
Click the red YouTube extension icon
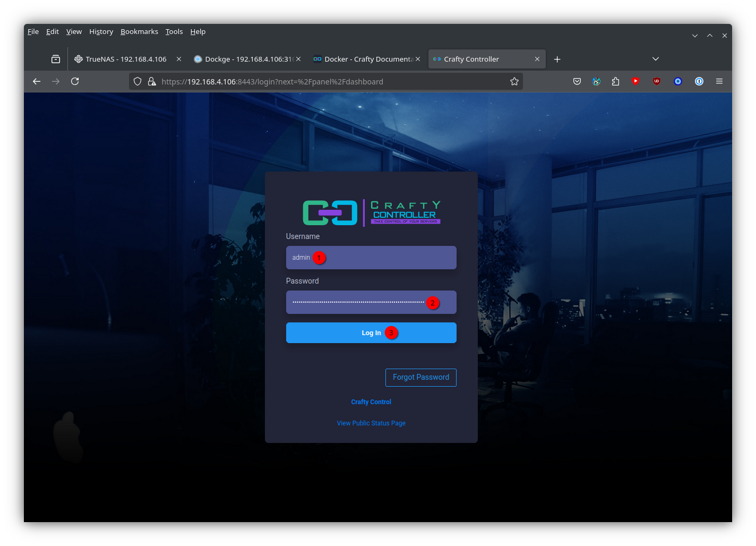pos(635,81)
